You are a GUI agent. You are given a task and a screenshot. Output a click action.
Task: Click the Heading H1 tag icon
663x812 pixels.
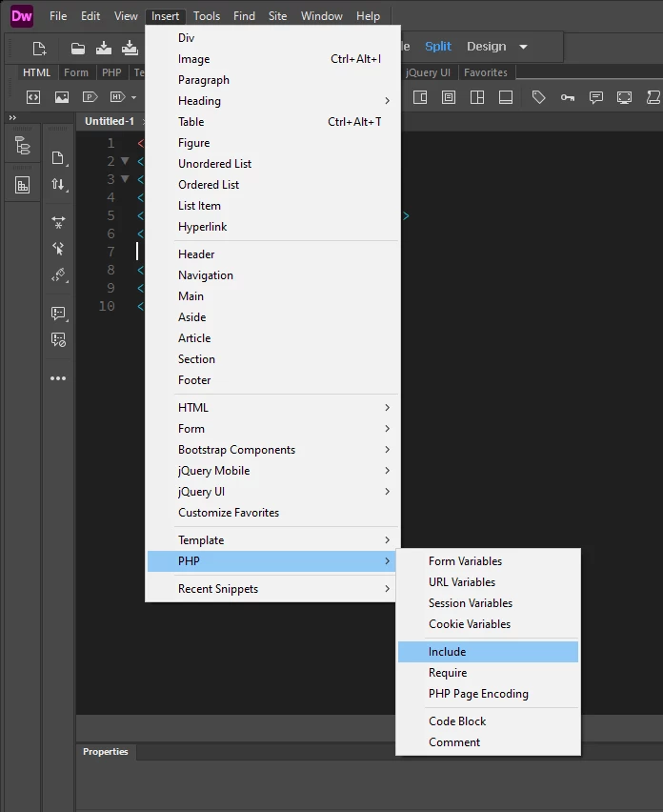tap(118, 97)
